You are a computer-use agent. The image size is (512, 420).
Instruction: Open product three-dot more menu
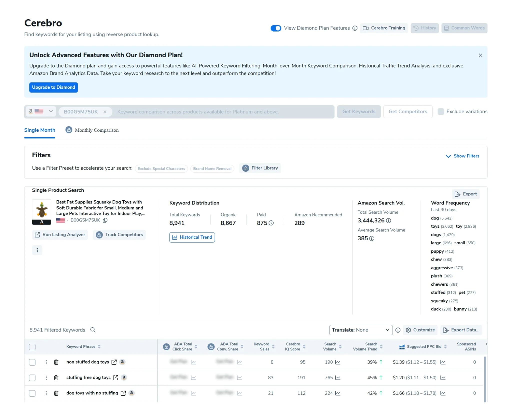37,250
